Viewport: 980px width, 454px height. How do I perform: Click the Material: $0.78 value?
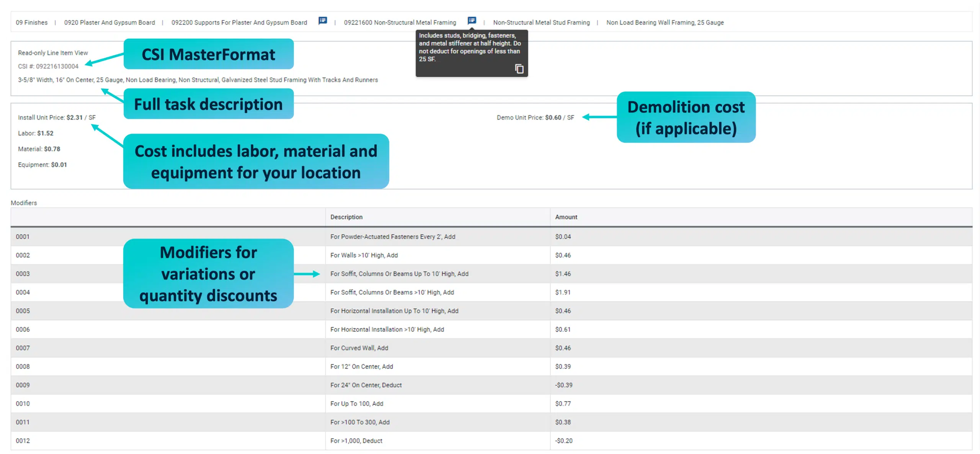39,149
